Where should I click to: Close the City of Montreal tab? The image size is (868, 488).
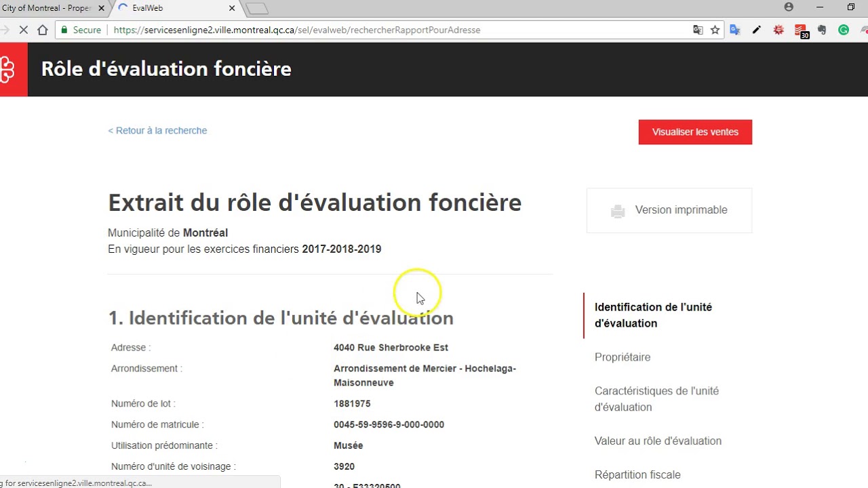click(102, 8)
